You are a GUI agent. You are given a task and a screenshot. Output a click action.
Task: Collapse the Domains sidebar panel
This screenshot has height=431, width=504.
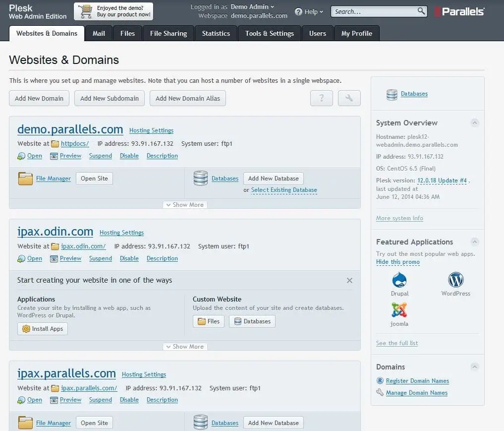pyautogui.click(x=474, y=367)
